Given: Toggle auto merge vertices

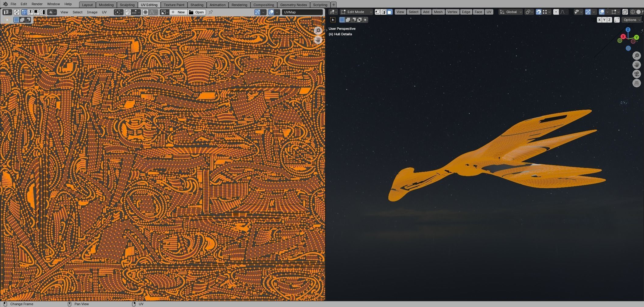Looking at the screenshot, I should [x=617, y=20].
